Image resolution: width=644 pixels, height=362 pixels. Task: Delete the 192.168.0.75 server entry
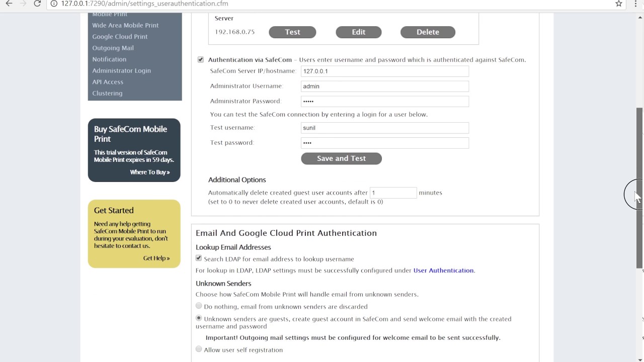(x=428, y=32)
